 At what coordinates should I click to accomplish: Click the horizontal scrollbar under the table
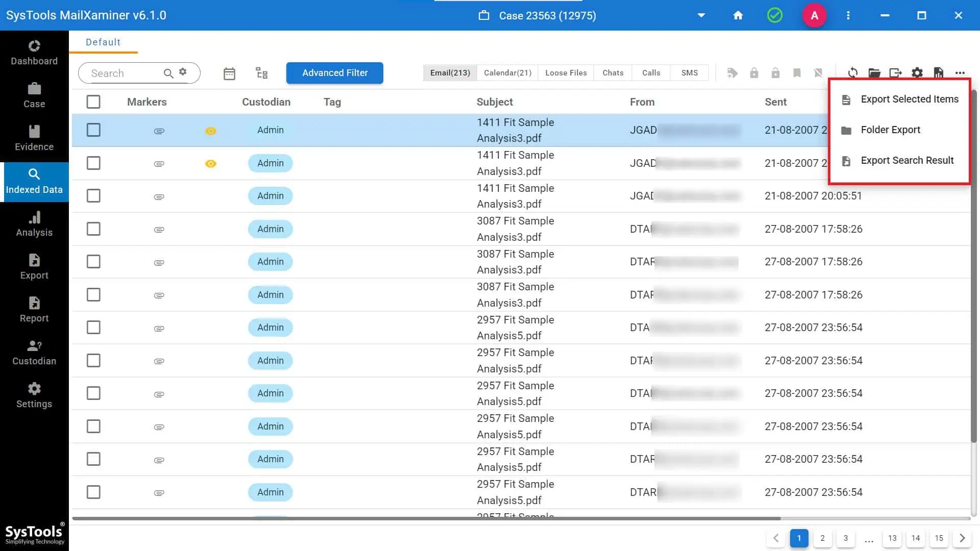point(426,518)
